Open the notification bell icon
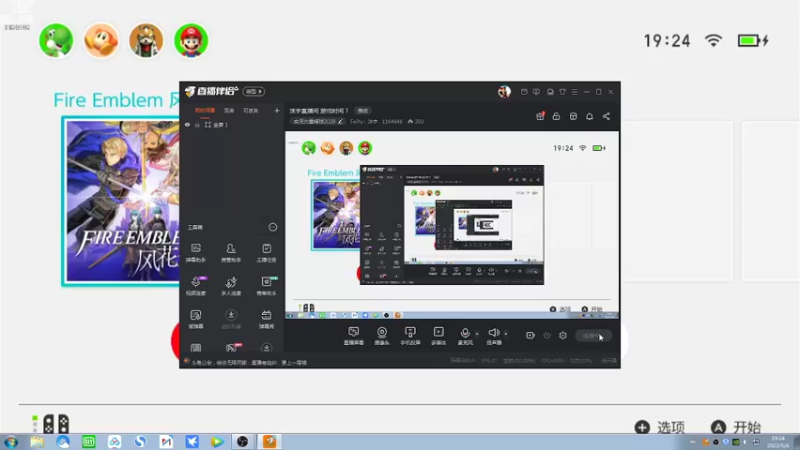Image resolution: width=800 pixels, height=450 pixels. (x=589, y=116)
